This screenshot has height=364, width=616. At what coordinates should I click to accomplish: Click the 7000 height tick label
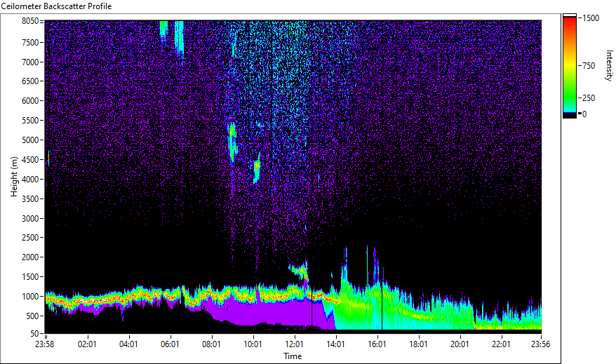30,62
